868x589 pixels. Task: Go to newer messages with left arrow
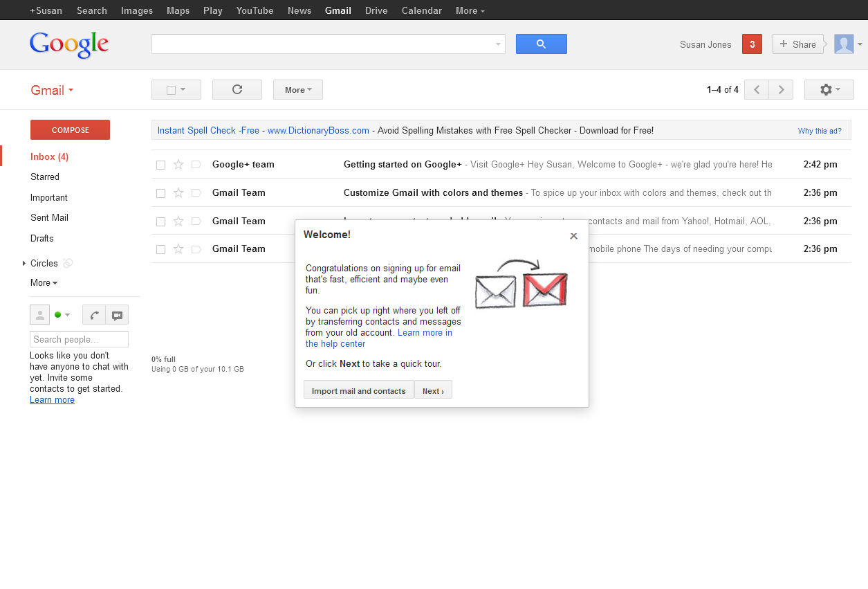[x=757, y=90]
